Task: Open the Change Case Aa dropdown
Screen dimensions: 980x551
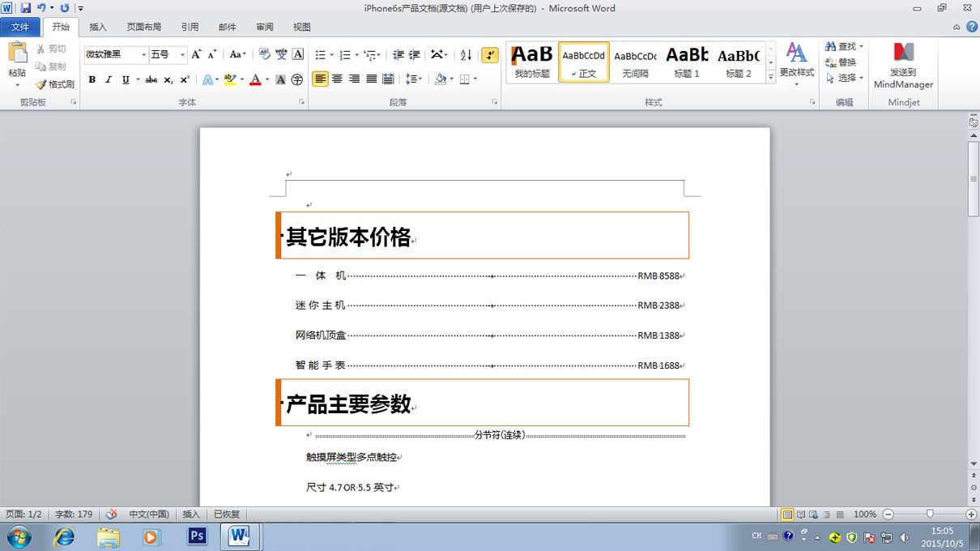Action: click(237, 54)
